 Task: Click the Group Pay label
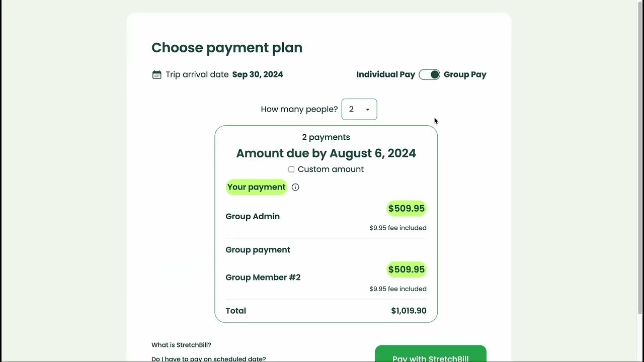click(x=465, y=74)
